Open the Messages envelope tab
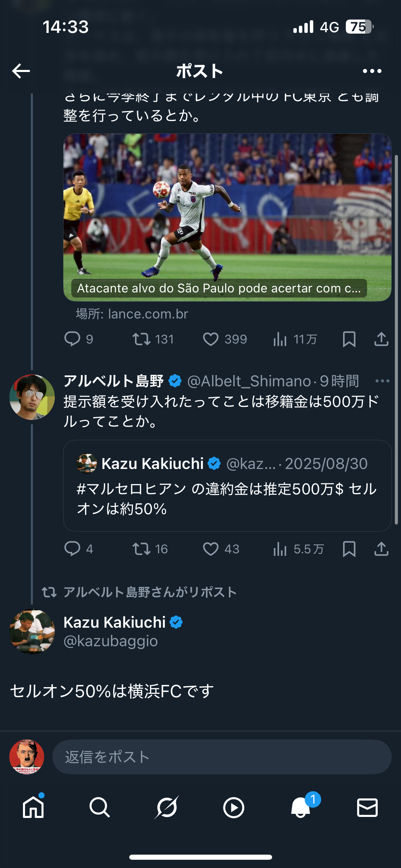401x868 pixels. pos(367,808)
